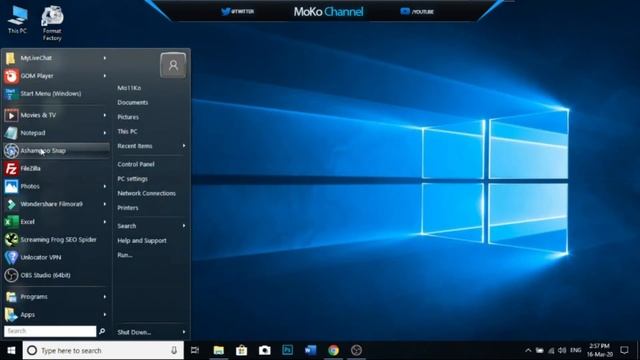Open Format Factory desktop shortcut
This screenshot has width=640, height=360.
52,23
